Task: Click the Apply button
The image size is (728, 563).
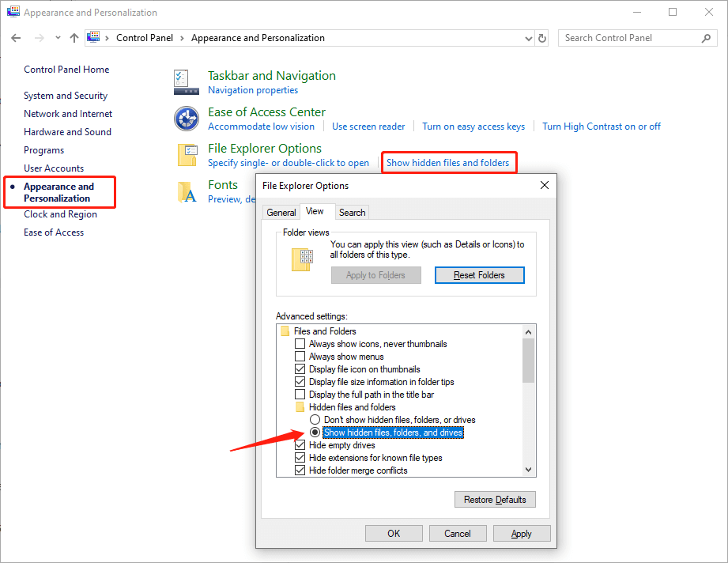Action: tap(522, 533)
